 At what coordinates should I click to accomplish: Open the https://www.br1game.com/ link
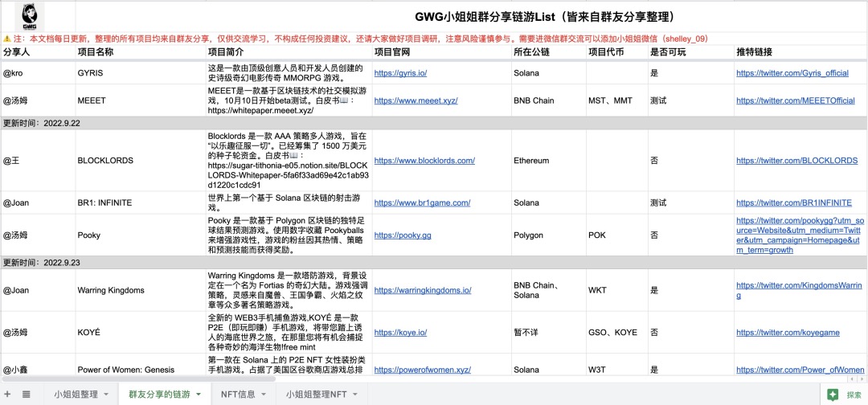(x=423, y=202)
